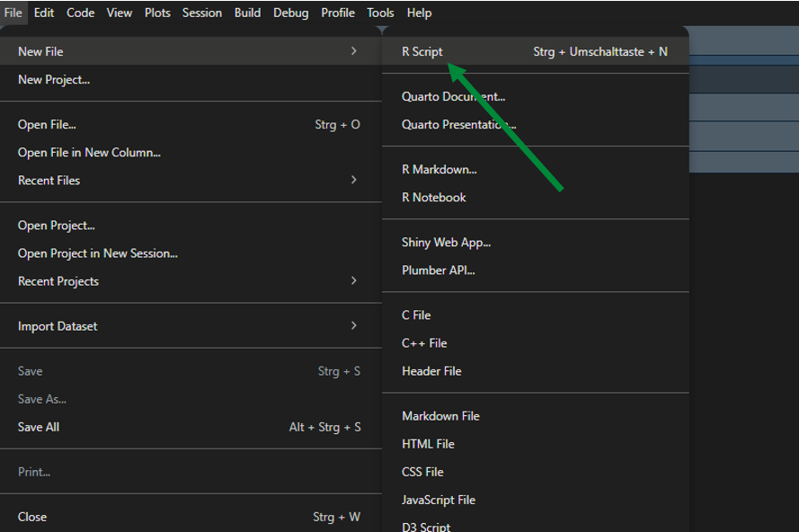Create a new C++ File
Viewport: 799px width, 532px height.
(536, 343)
